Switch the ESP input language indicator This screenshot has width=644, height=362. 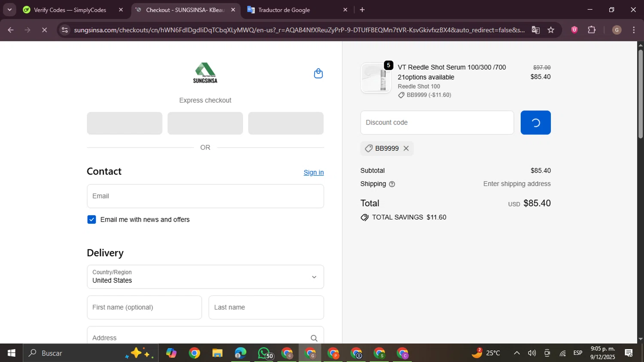coord(578,353)
